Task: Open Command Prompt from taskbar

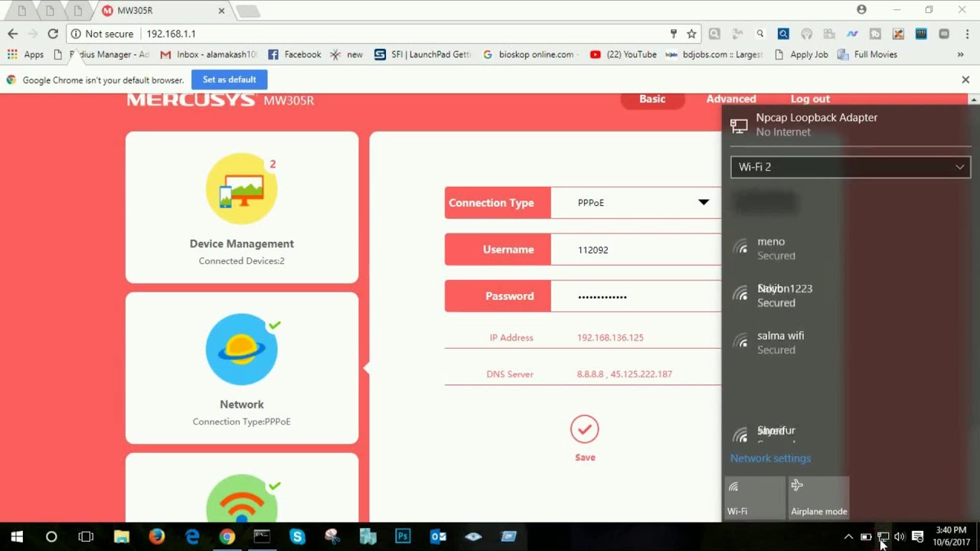Action: [x=262, y=536]
